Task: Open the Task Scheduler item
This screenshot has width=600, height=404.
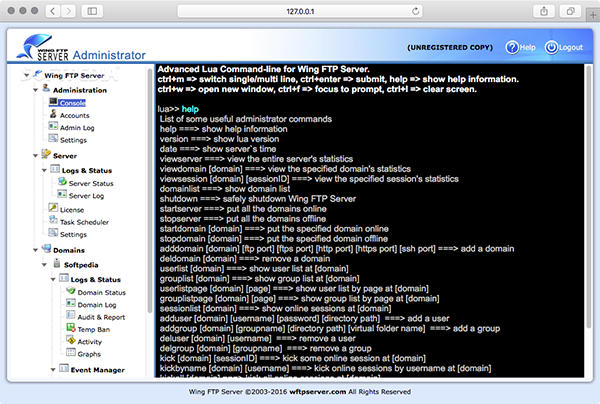Action: (x=84, y=222)
